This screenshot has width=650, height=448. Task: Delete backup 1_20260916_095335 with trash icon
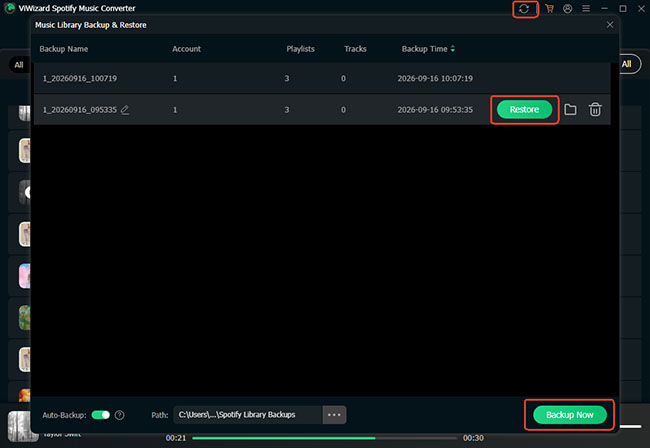(x=595, y=109)
